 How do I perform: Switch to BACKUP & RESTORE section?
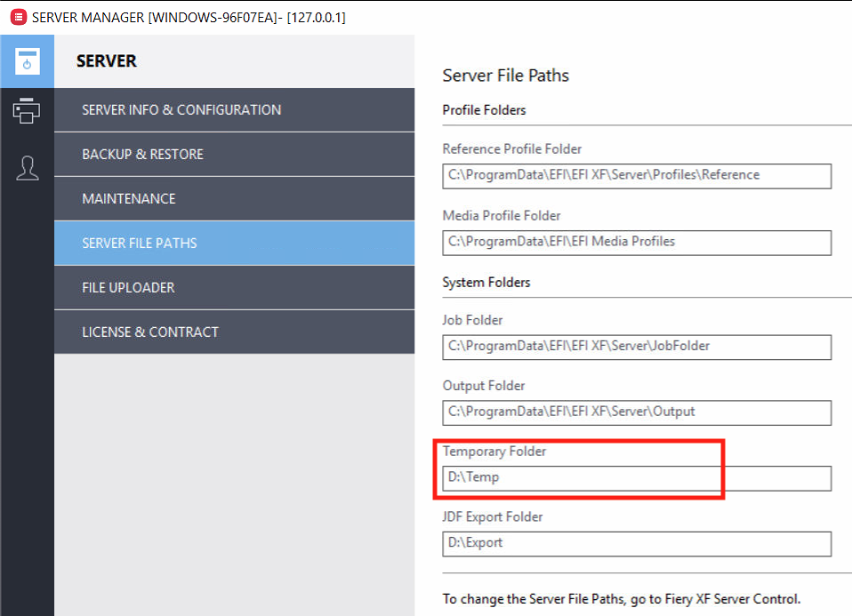pyautogui.click(x=142, y=154)
